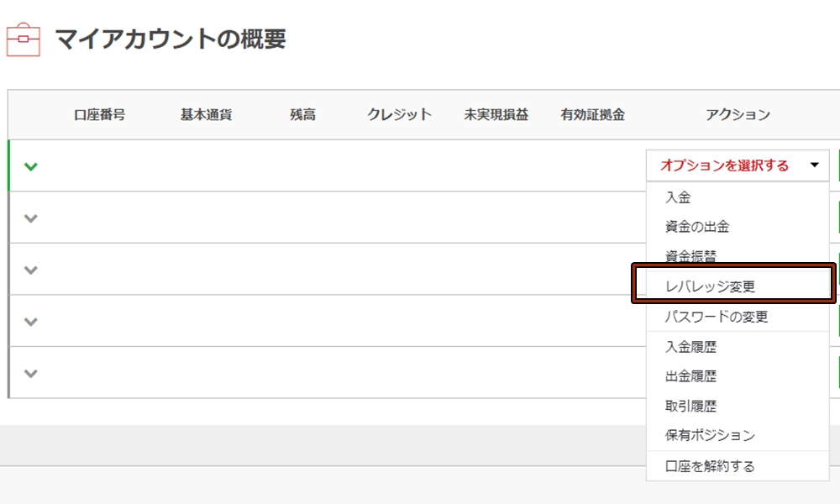Click the 口座番号 column header
The height and width of the screenshot is (504, 840).
pos(100,115)
